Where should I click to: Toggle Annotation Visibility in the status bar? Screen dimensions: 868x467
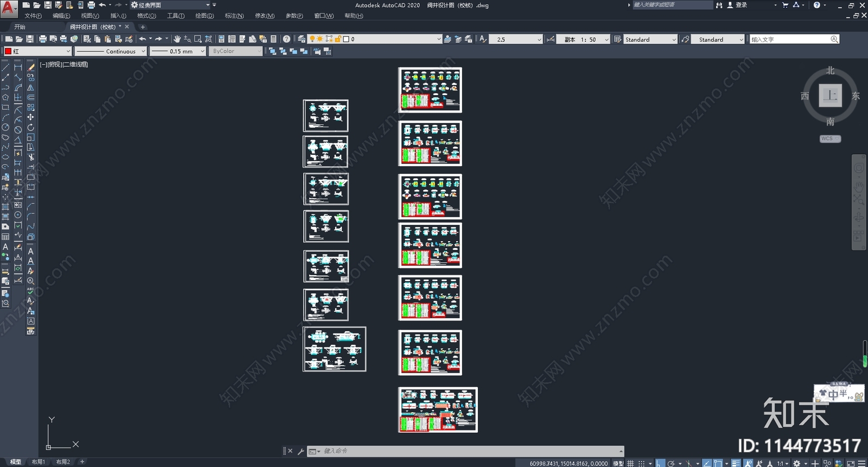pos(749,463)
